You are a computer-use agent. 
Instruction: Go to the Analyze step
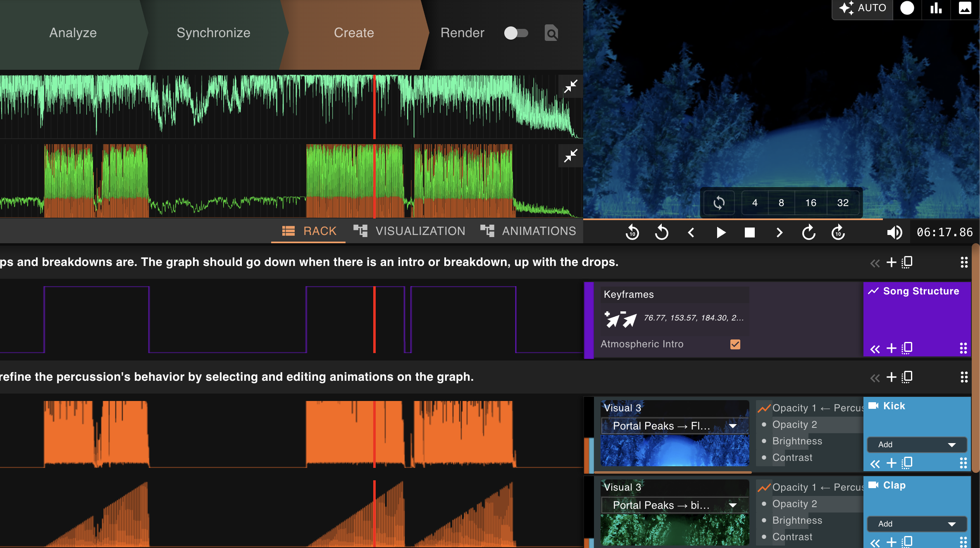73,33
